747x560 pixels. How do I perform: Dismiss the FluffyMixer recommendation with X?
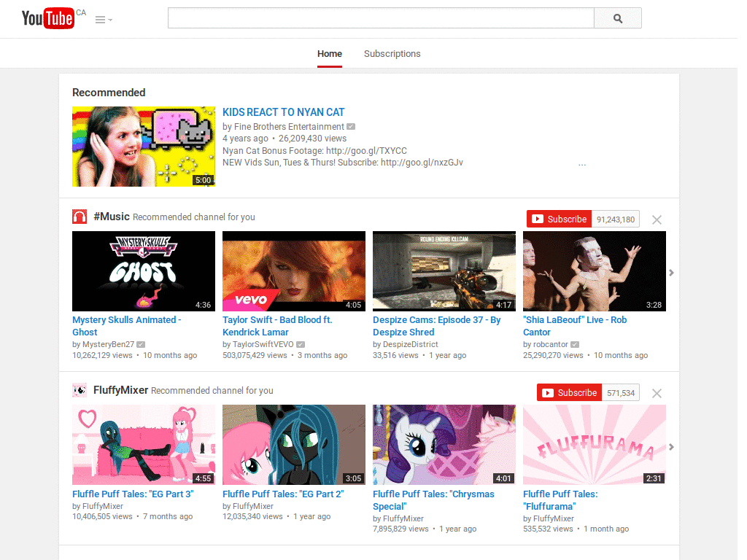657,393
